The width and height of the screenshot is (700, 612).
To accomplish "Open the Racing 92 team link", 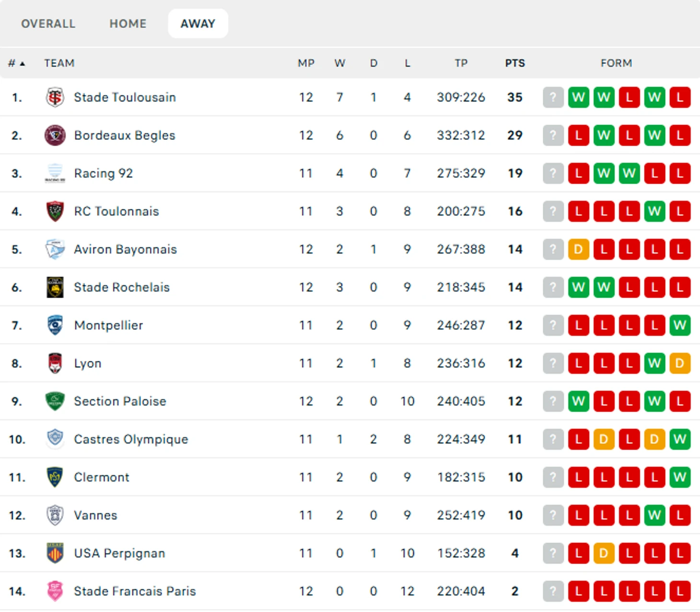I will [103, 173].
